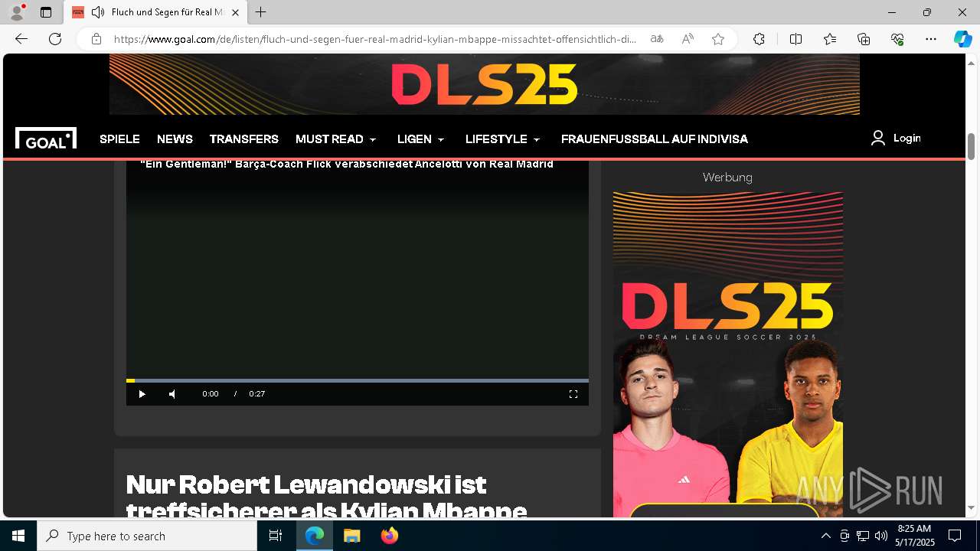Open network status tray icon
The width and height of the screenshot is (980, 551).
[x=863, y=536]
